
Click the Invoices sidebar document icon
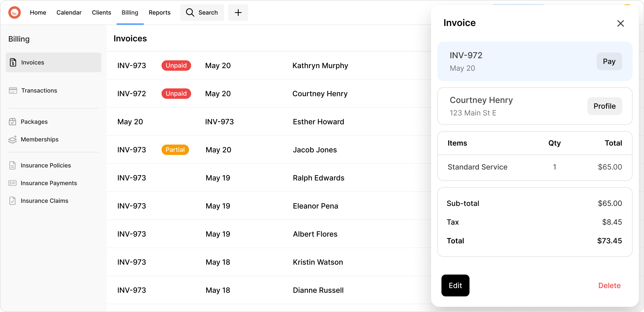[x=13, y=62]
